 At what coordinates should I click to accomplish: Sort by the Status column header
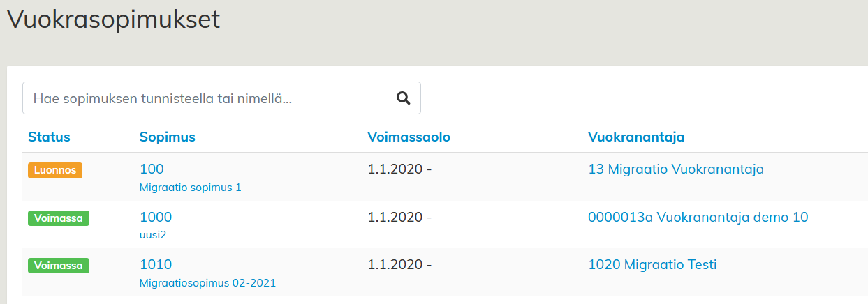(x=49, y=137)
